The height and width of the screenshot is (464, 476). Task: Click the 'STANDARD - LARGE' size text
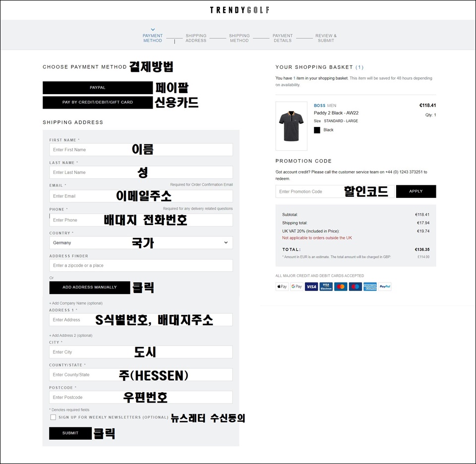pyautogui.click(x=341, y=121)
